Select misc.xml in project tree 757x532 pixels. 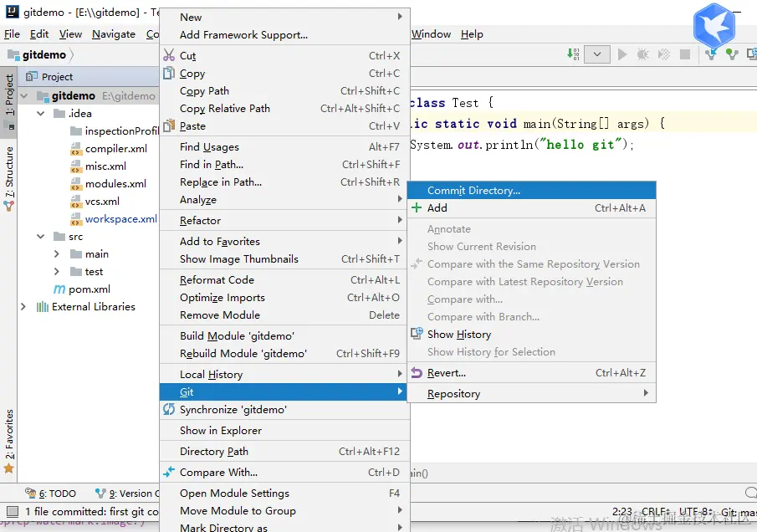pyautogui.click(x=105, y=166)
